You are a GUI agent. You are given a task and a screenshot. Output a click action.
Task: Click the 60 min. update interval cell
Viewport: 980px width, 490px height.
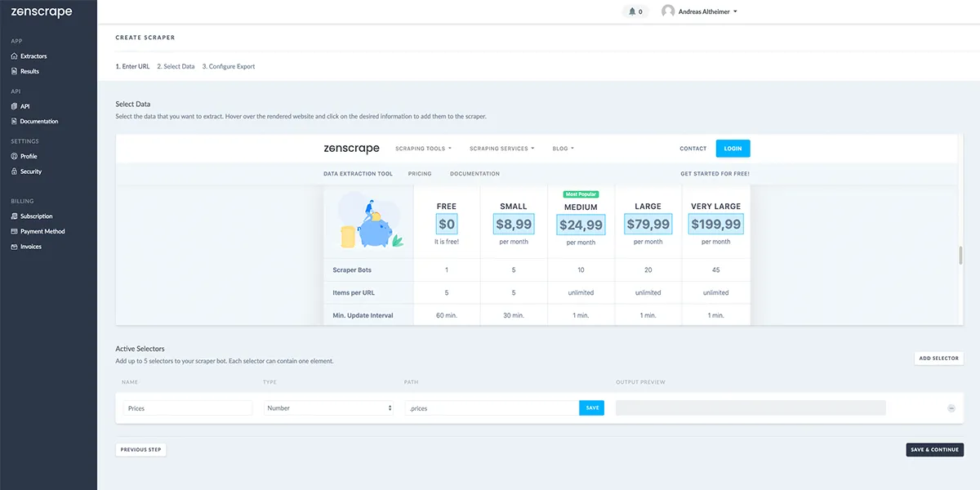coord(447,315)
